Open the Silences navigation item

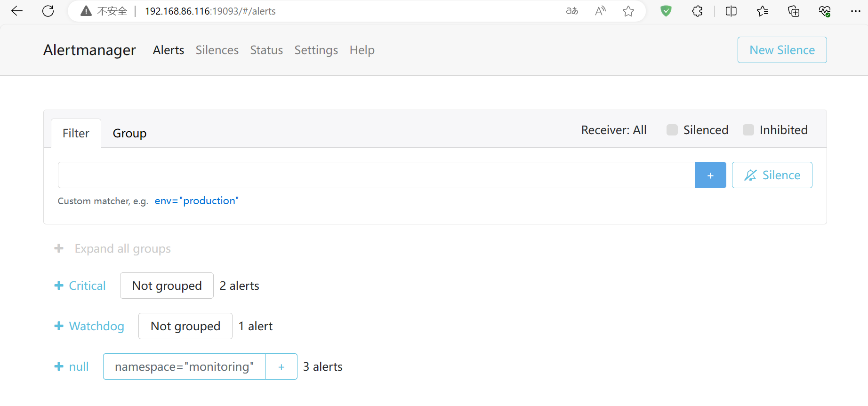[217, 50]
